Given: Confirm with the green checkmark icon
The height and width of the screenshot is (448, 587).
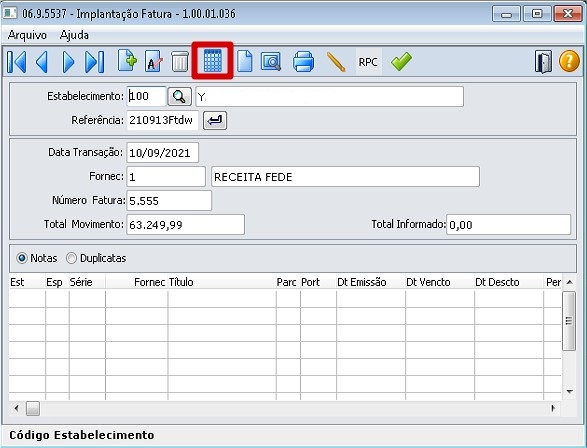Looking at the screenshot, I should (x=401, y=61).
